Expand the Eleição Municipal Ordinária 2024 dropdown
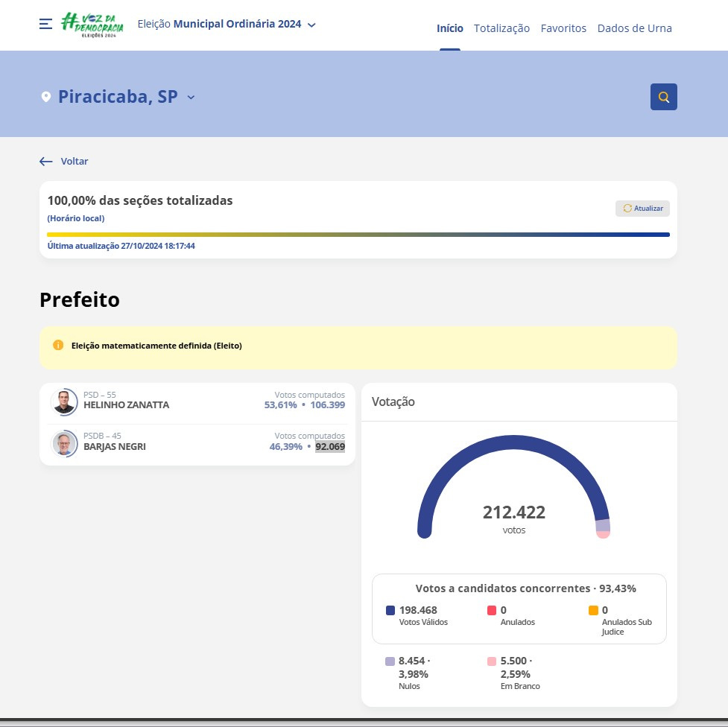728x727 pixels. tap(227, 24)
